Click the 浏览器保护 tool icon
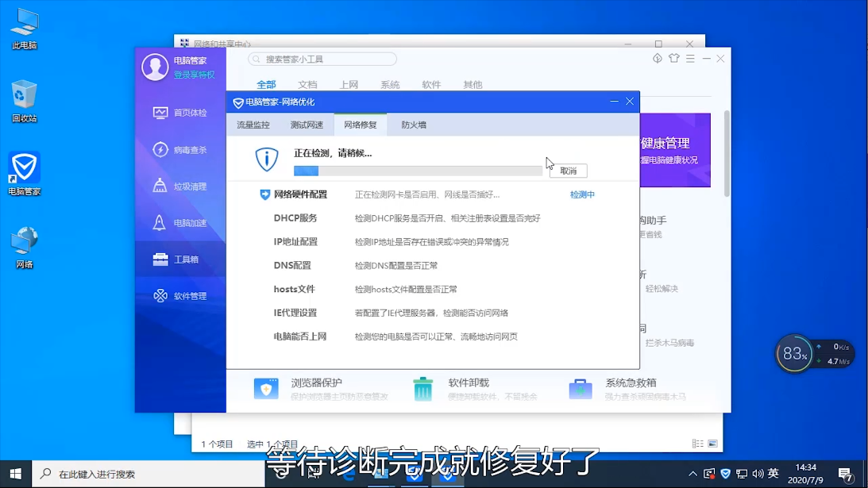This screenshot has width=868, height=488. 266,388
